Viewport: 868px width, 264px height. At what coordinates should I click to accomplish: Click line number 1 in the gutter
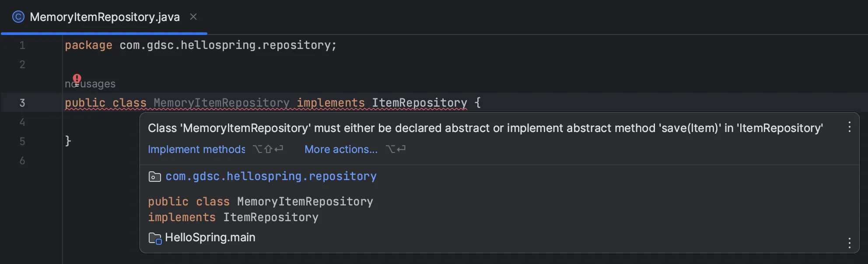pos(22,45)
